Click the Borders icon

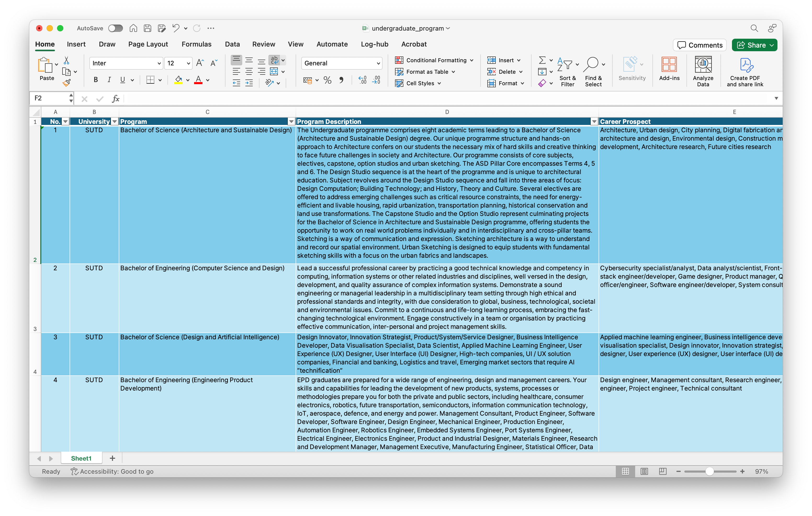tap(150, 80)
